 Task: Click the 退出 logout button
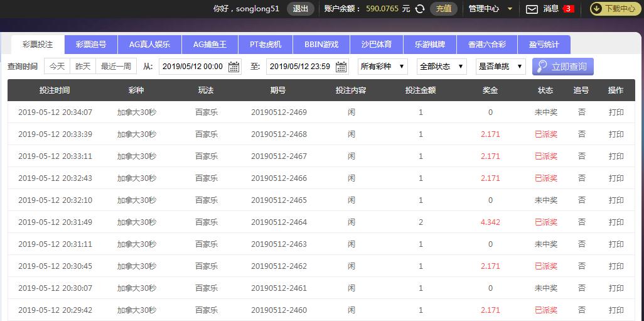301,9
